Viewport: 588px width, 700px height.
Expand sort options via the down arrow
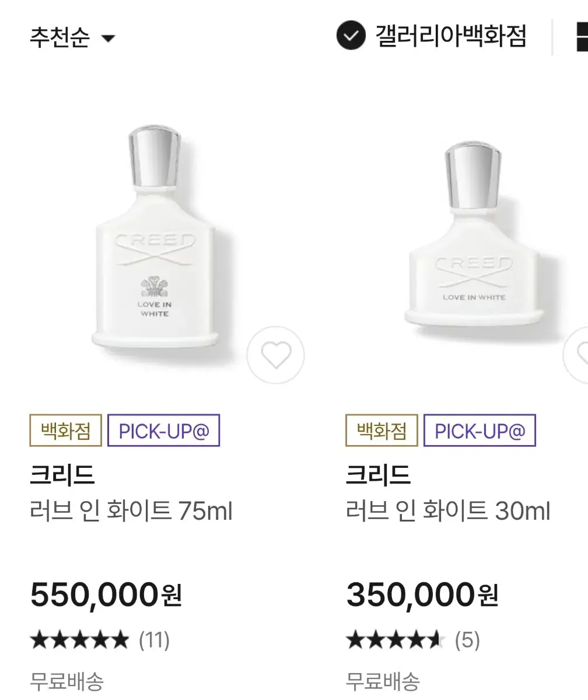click(x=108, y=39)
